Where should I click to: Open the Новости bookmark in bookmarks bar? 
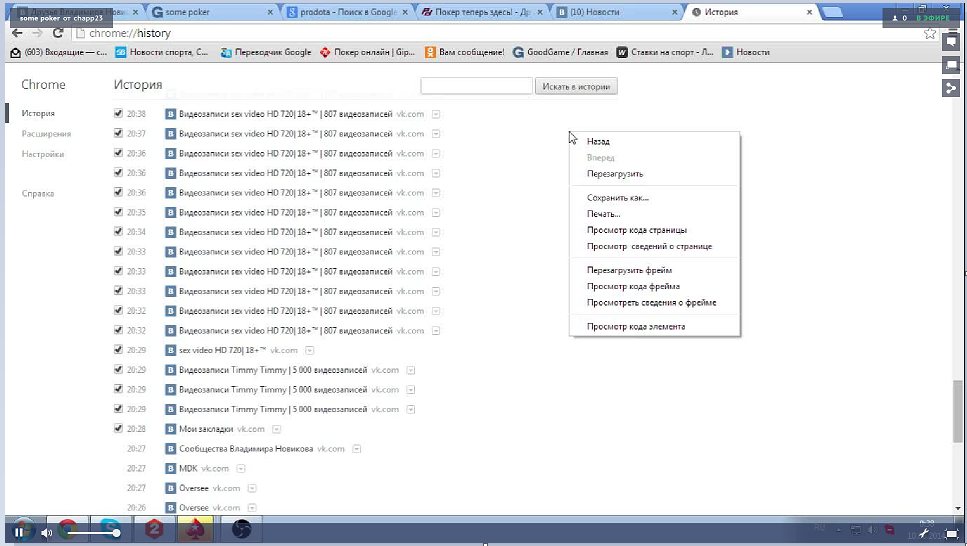tap(746, 52)
